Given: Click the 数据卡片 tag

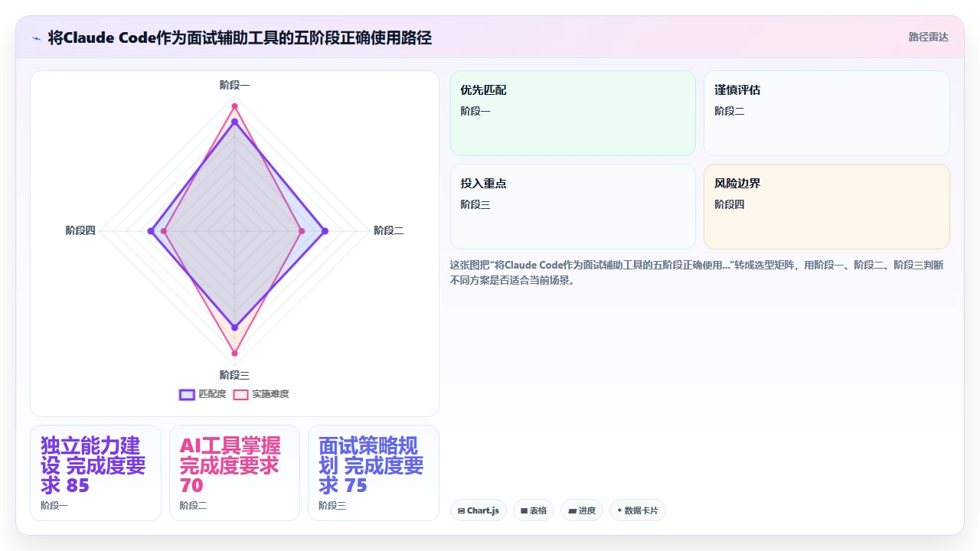Looking at the screenshot, I should point(638,510).
